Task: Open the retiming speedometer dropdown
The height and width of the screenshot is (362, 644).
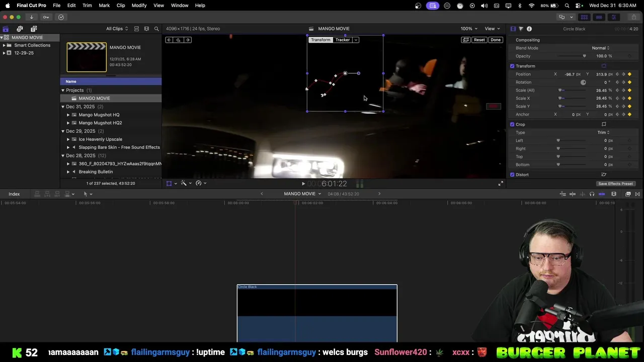Action: pyautogui.click(x=200, y=184)
